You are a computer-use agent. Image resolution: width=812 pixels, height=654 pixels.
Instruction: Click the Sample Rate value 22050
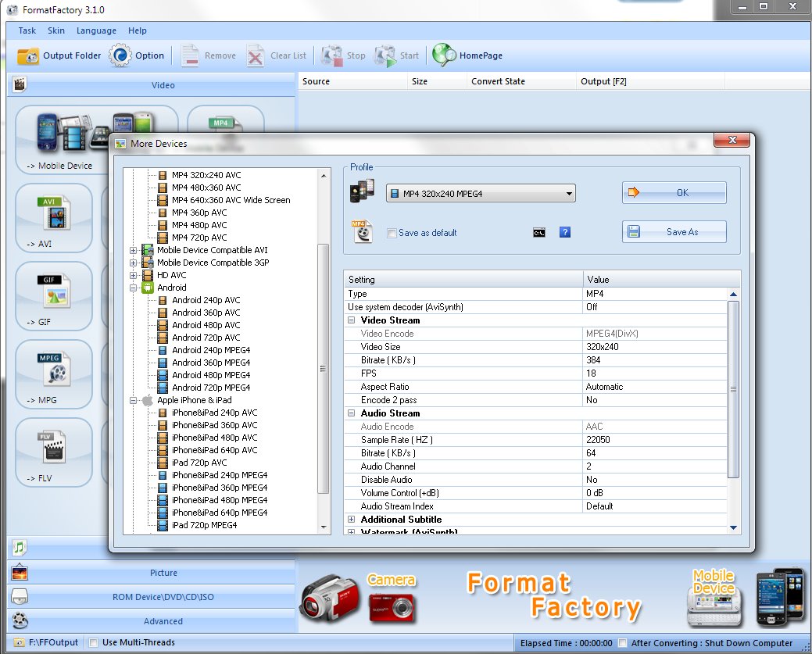pyautogui.click(x=655, y=440)
